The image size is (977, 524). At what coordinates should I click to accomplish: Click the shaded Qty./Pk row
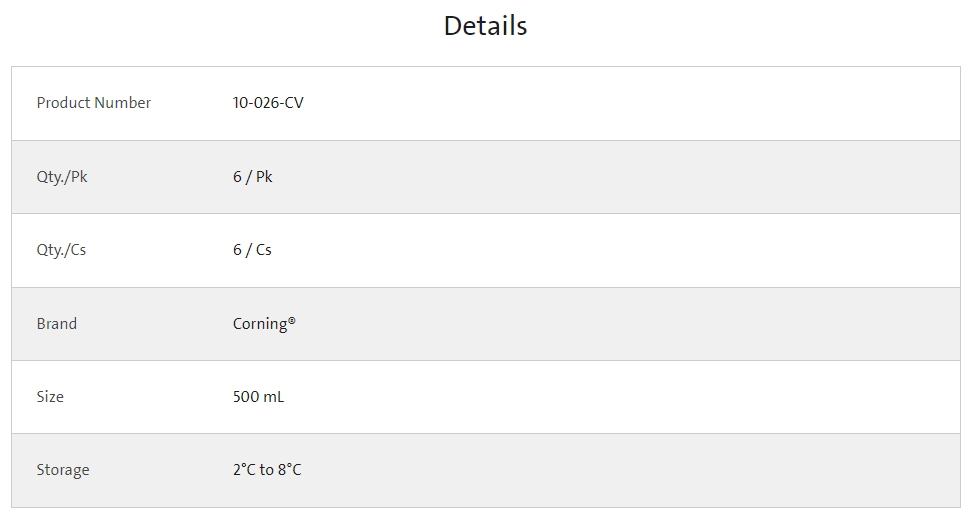486,177
